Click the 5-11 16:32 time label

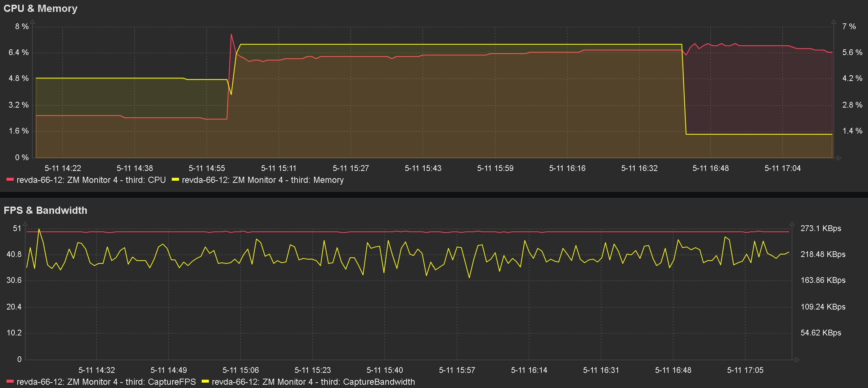click(639, 168)
